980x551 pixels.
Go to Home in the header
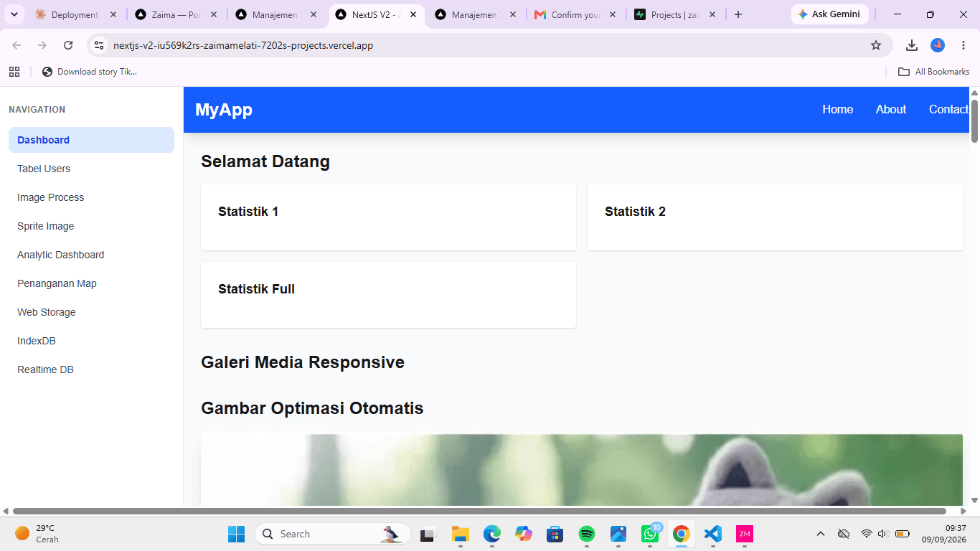click(837, 109)
